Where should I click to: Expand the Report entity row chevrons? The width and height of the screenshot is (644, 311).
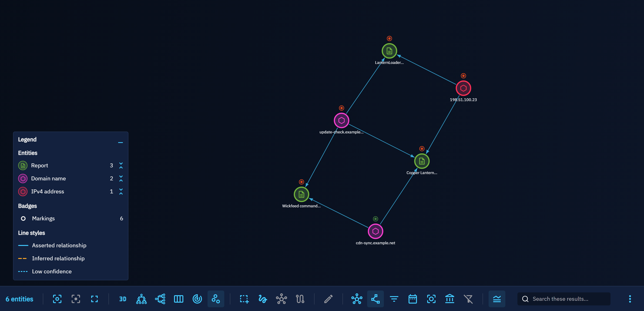(121, 165)
